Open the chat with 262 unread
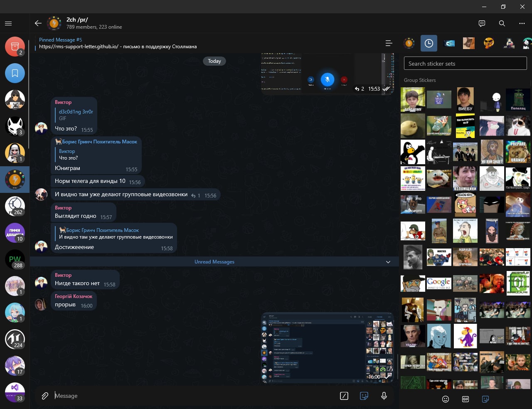This screenshot has height=409, width=532. (x=15, y=206)
